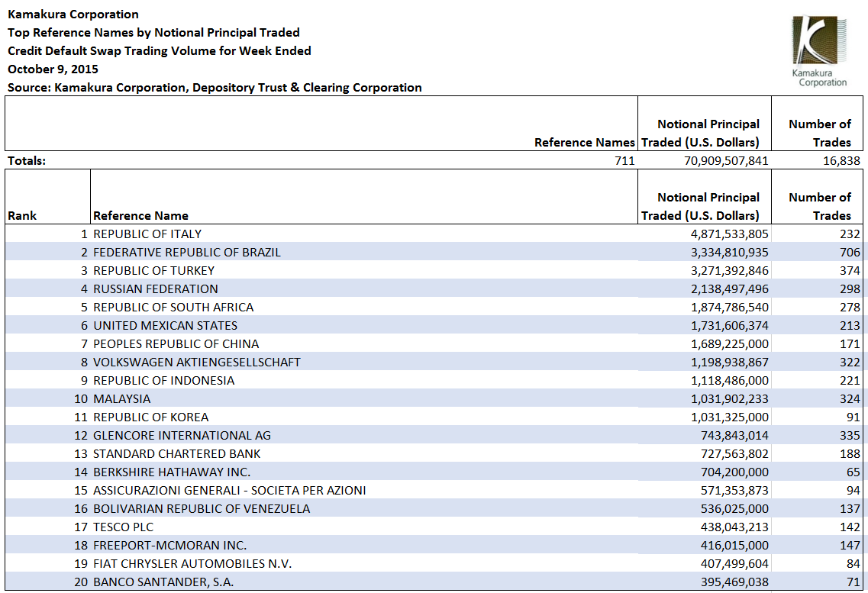Select Freeport-McMoRan's notional 416,015,000
868x593 pixels.
click(734, 544)
